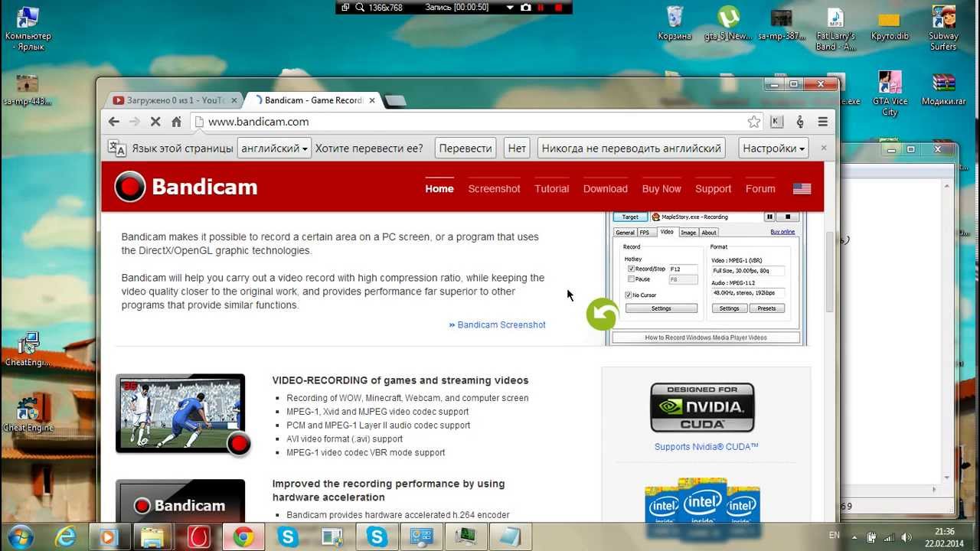Click the US flag language selector
The image size is (980, 551).
tap(802, 188)
